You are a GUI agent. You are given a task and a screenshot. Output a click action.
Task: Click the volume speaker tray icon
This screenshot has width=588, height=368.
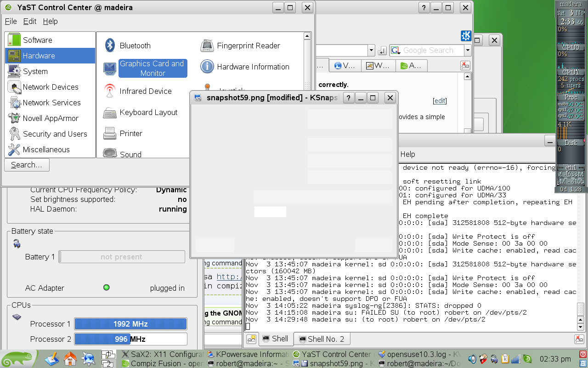tap(472, 359)
